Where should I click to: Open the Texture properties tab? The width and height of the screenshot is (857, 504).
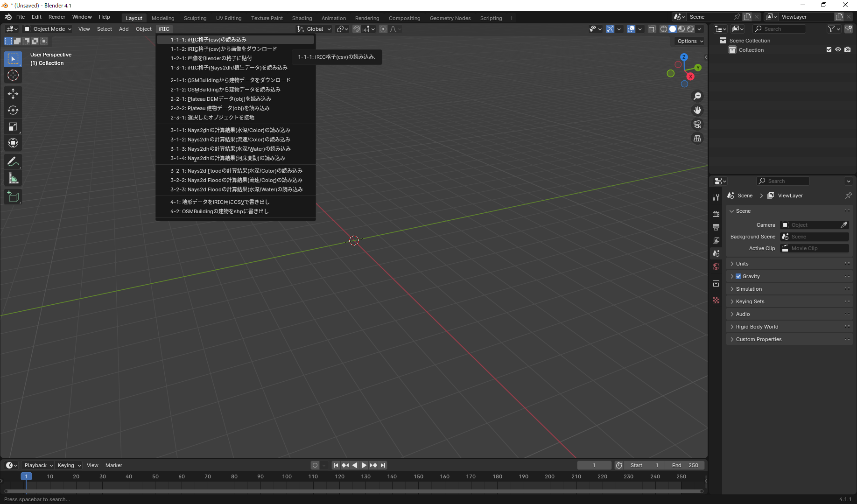(x=716, y=300)
